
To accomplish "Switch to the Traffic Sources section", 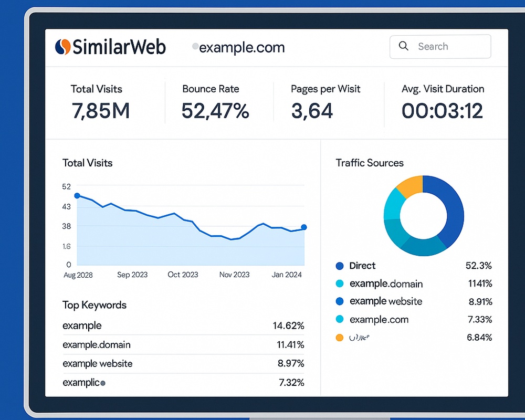I will 370,163.
